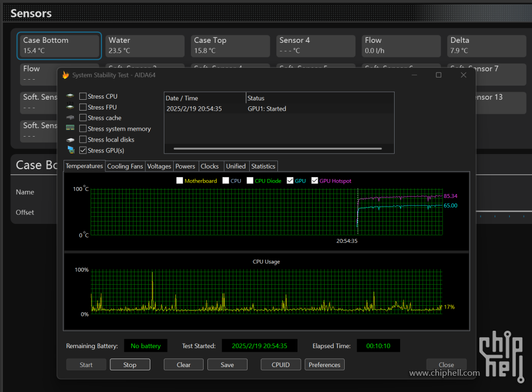Toggle the CPU Diode graph checkbox
Viewport: 532px width, 392px height.
pos(250,181)
